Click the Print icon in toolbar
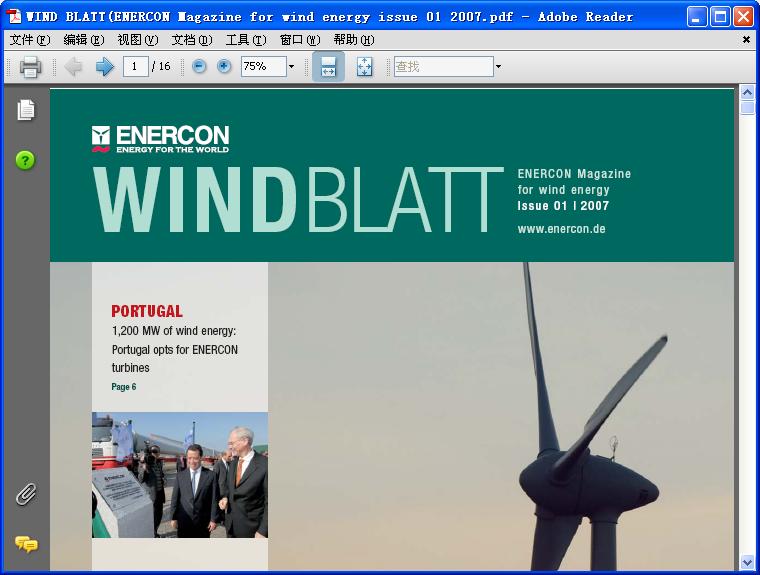 point(30,66)
